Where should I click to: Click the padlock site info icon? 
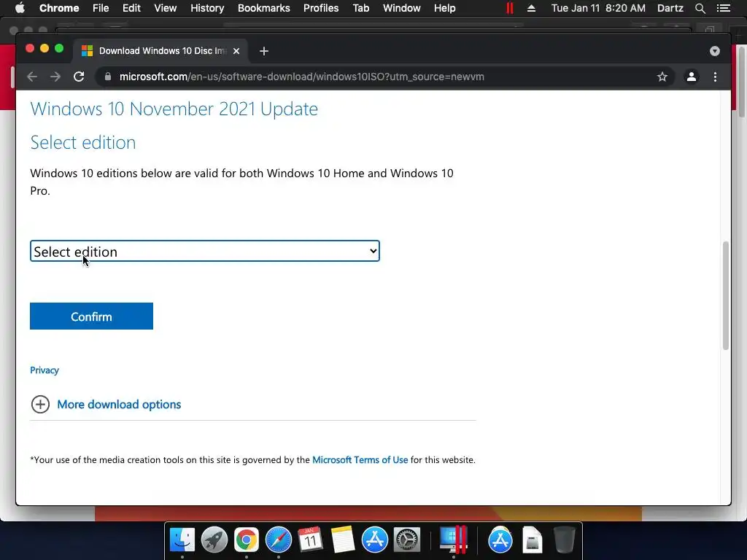tap(108, 76)
